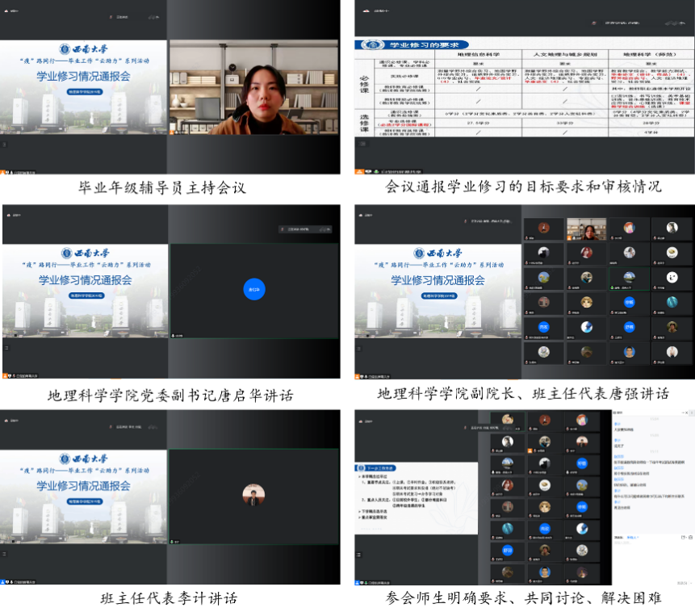Image resolution: width=695 pixels, height=616 pixels.
Task: Click the cloud meeting icon in the top-left panel
Action: tap(6, 10)
